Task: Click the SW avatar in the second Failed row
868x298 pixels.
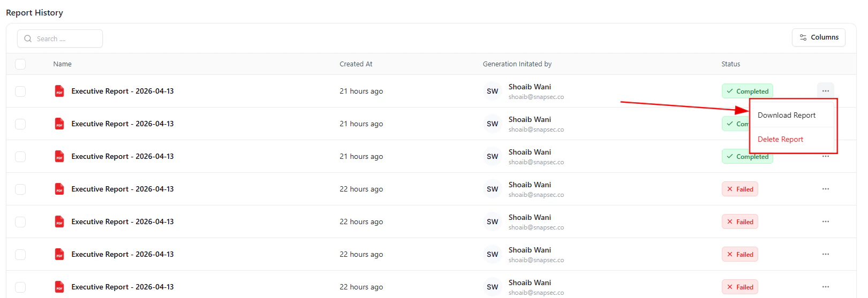Action: point(493,222)
